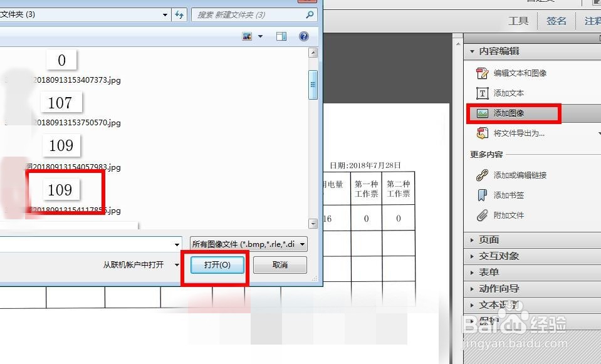Click the change view icon in dialog

pyautogui.click(x=247, y=36)
